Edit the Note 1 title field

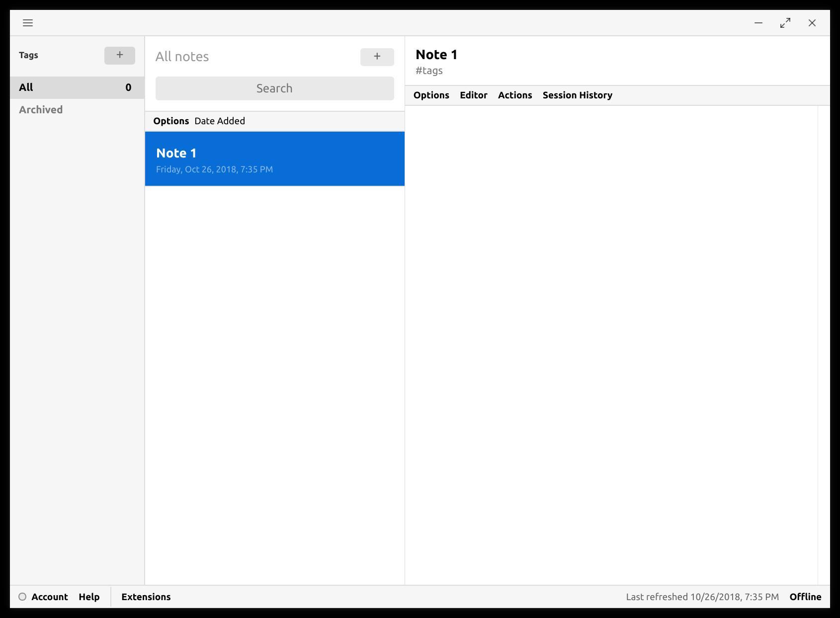click(x=436, y=55)
